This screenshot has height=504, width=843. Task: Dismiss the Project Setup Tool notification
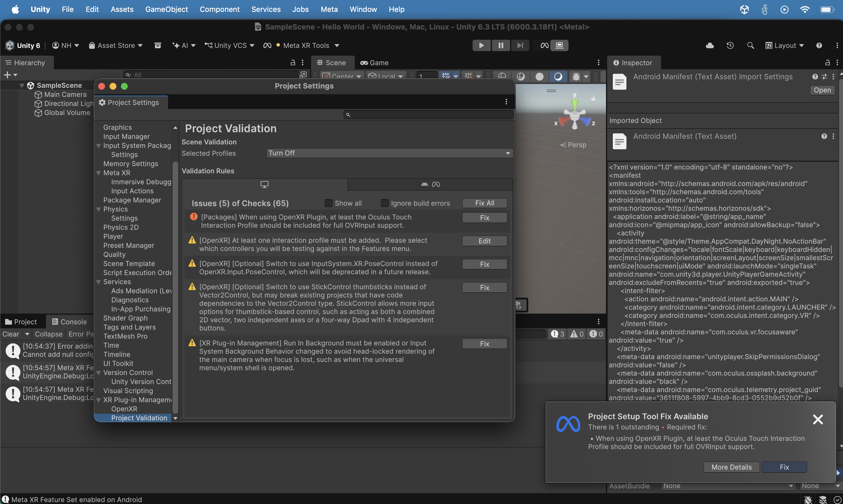click(817, 419)
